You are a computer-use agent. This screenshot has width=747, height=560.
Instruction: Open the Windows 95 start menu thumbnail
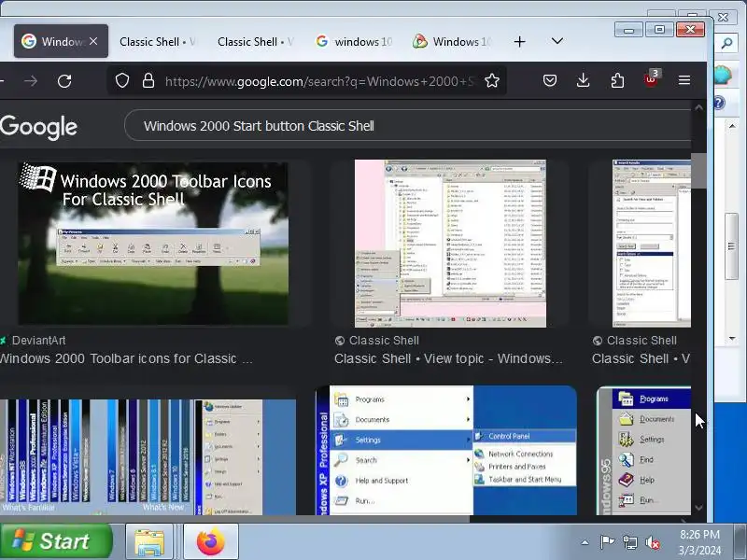643,451
